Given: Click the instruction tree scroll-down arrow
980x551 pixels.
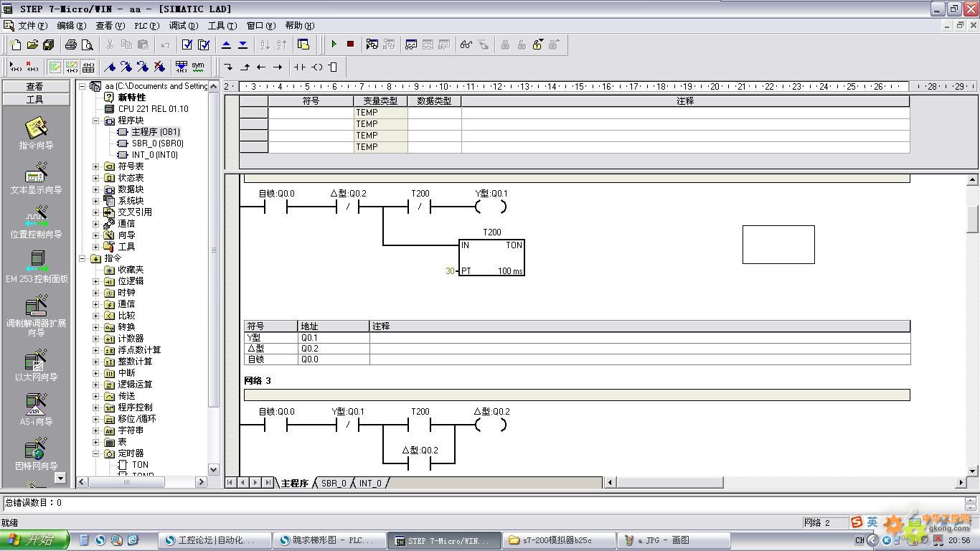Looking at the screenshot, I should 213,469.
